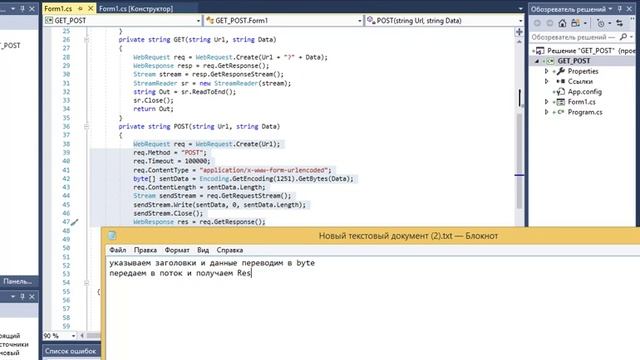Switch to the Form1.cs tab

click(x=58, y=9)
